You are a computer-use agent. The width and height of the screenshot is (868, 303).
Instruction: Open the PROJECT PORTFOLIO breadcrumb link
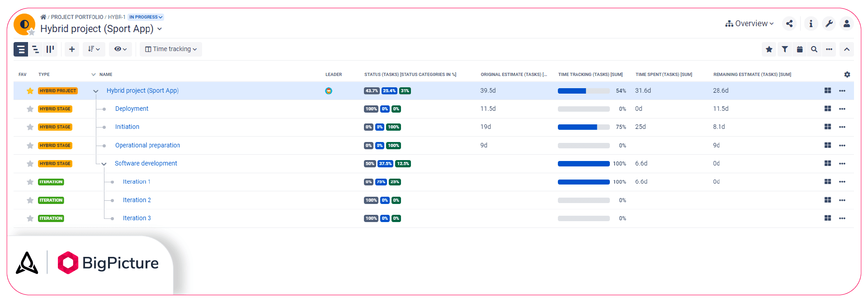pyautogui.click(x=77, y=17)
